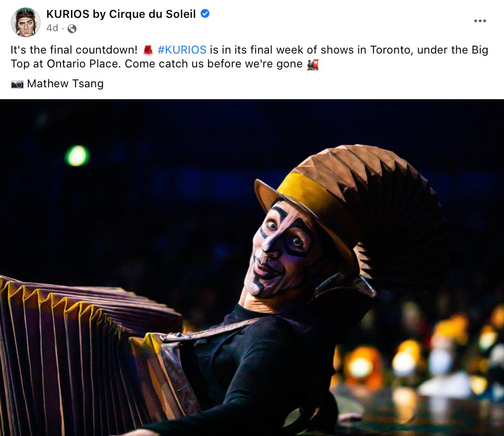Screen dimensions: 504x436
Task: Open the #KURIOS hashtag link
Action: [182, 50]
